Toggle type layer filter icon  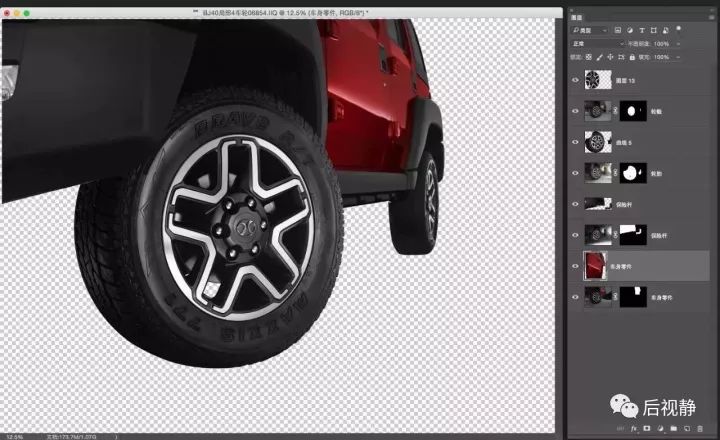(641, 30)
